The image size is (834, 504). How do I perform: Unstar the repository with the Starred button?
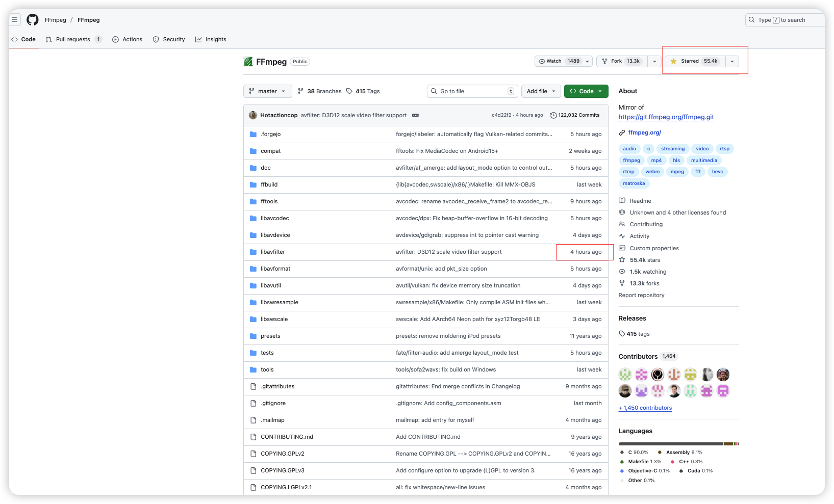click(x=695, y=61)
